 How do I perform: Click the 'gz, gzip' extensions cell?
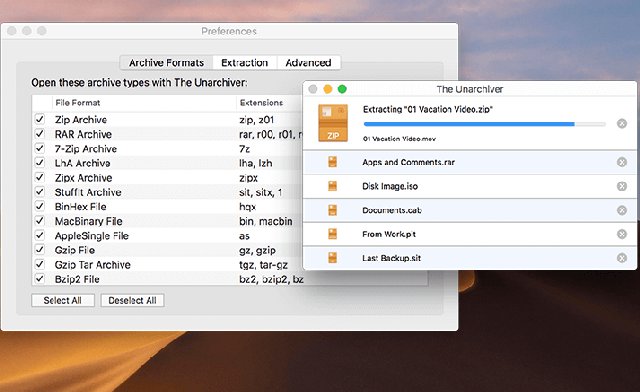click(257, 250)
